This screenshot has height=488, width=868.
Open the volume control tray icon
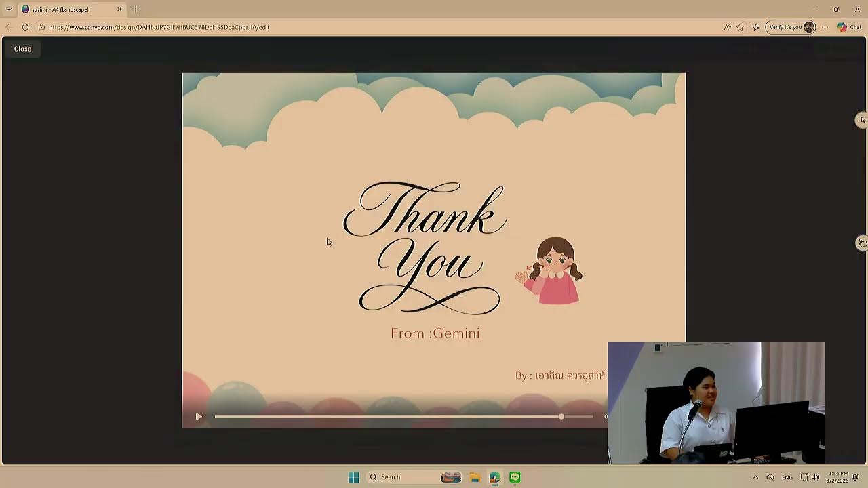[816, 477]
